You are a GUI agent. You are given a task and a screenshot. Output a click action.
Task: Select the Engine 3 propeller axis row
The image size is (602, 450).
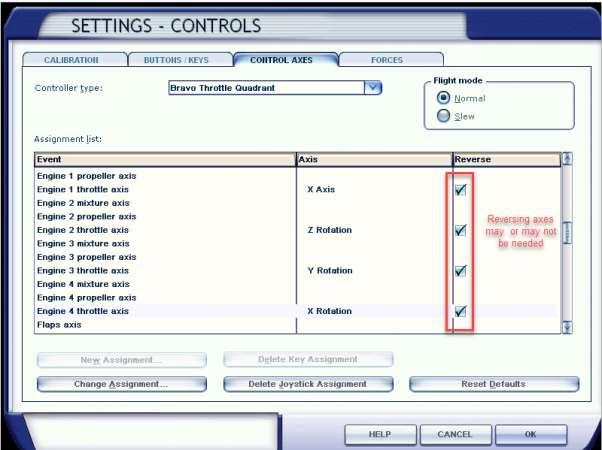coord(296,257)
